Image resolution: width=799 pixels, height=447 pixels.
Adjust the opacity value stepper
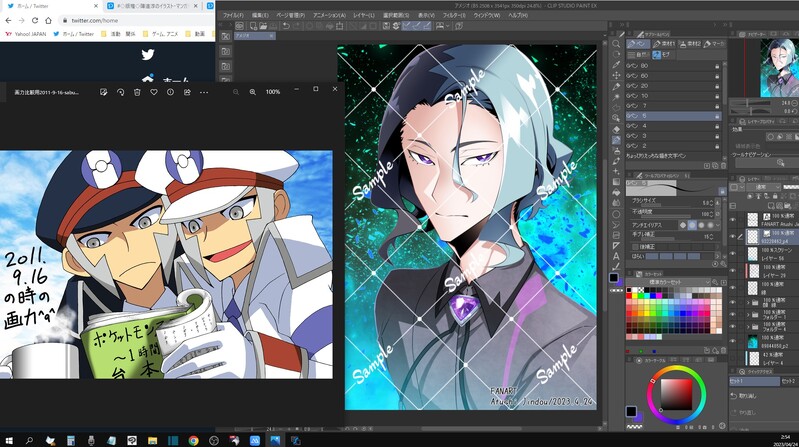(712, 214)
